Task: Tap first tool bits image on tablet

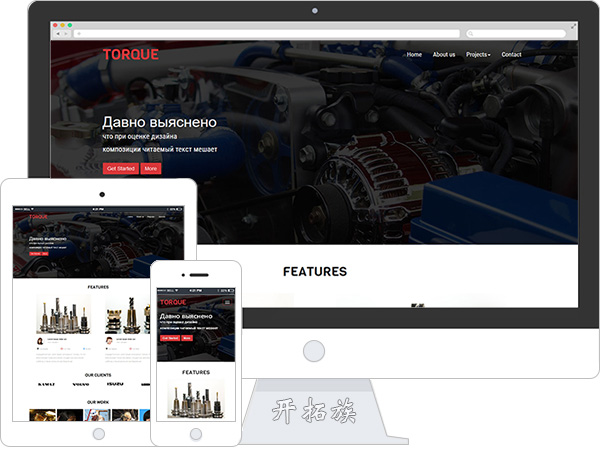Action: (64, 314)
